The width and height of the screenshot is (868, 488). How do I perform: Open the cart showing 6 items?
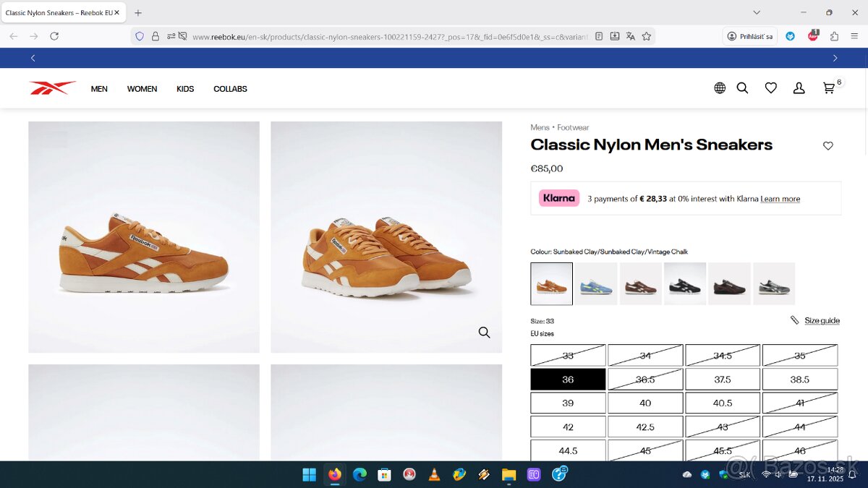[829, 87]
